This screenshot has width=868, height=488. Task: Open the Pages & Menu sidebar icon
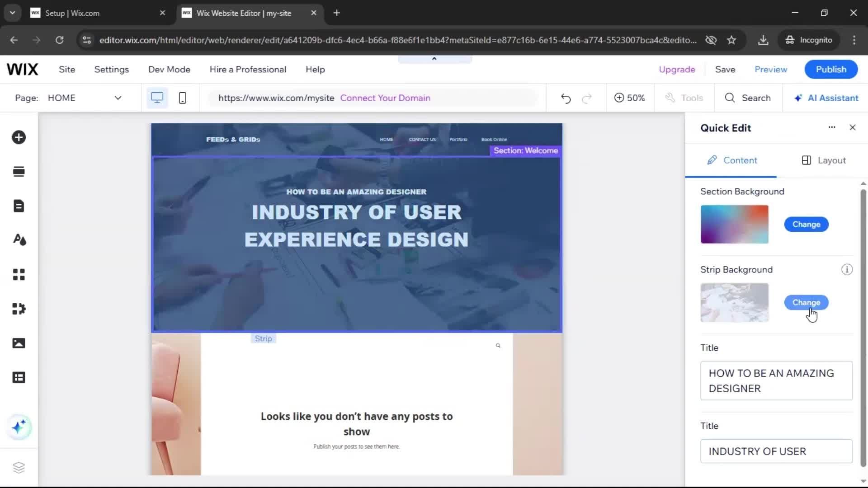click(19, 206)
